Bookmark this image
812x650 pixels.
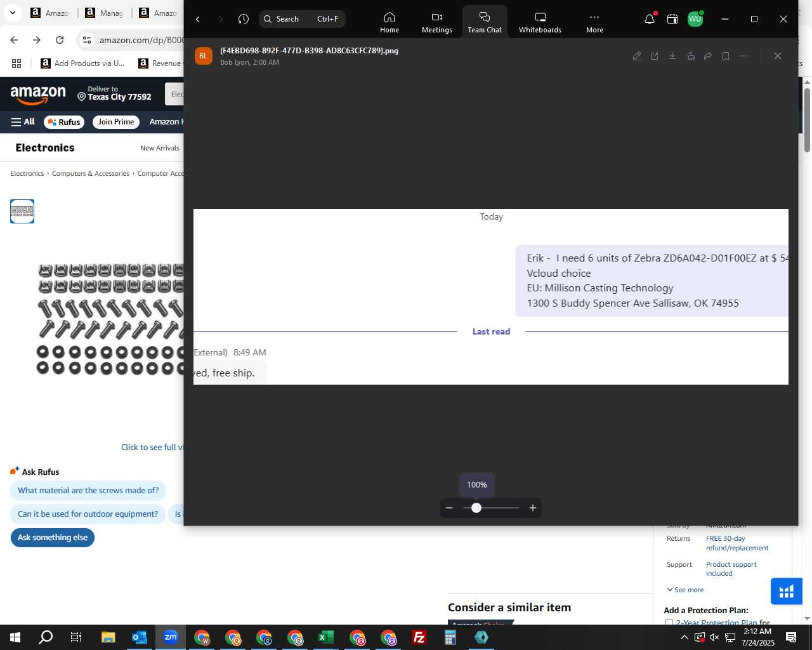[x=726, y=56]
